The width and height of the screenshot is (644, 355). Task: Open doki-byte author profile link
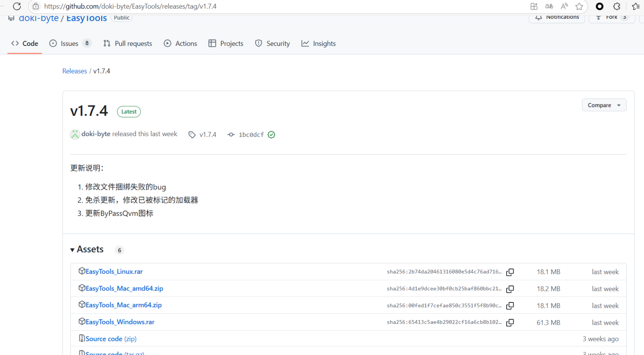(96, 134)
